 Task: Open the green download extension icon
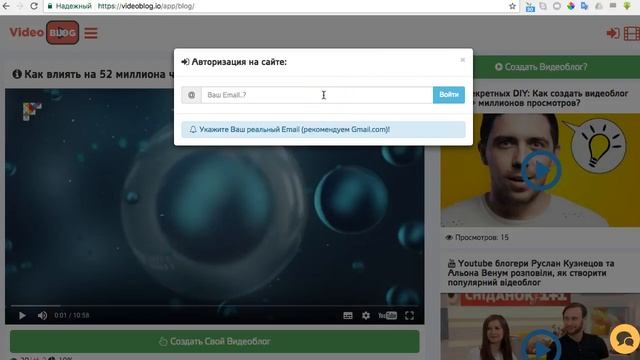click(627, 6)
